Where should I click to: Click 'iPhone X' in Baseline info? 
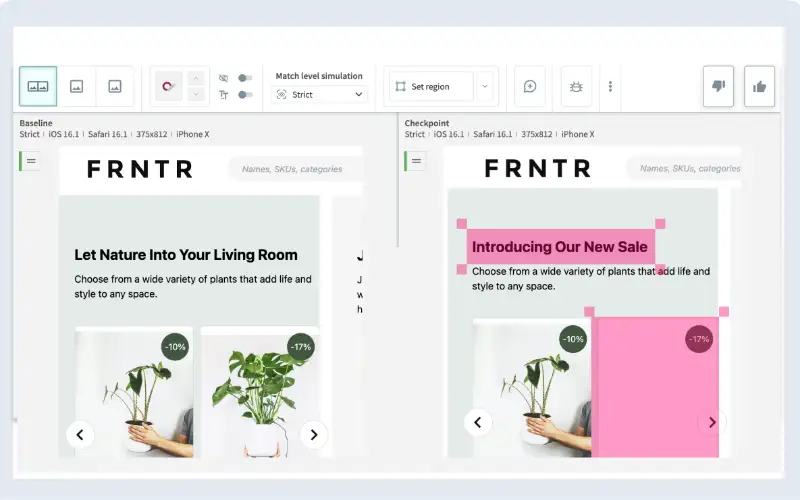[193, 134]
